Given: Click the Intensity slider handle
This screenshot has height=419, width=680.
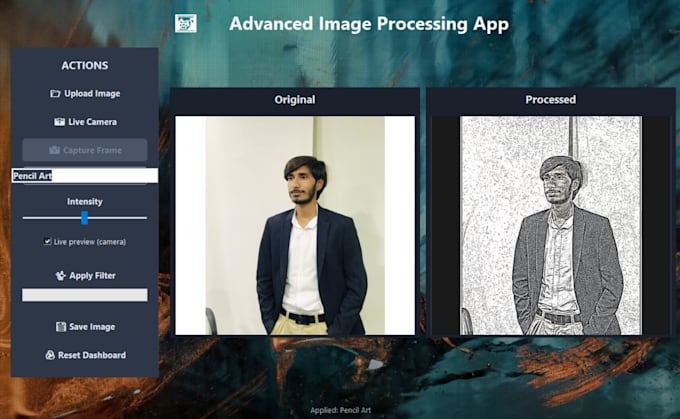Looking at the screenshot, I should 85,218.
